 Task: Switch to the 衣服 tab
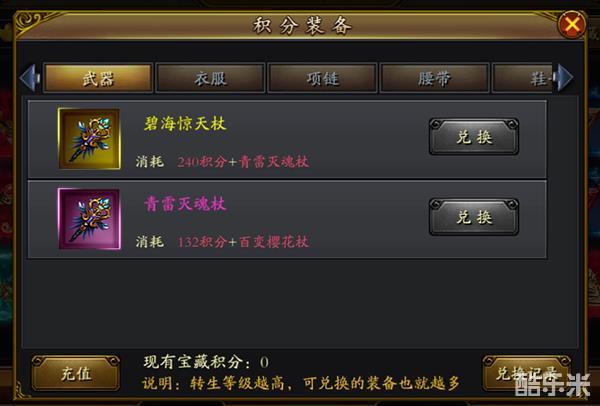pyautogui.click(x=210, y=78)
